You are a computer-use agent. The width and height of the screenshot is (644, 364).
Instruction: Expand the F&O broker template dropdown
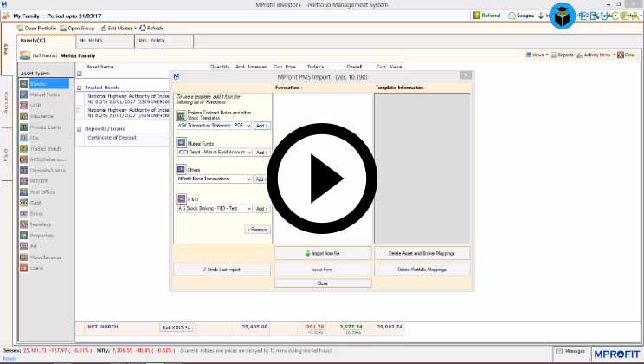pyautogui.click(x=248, y=209)
